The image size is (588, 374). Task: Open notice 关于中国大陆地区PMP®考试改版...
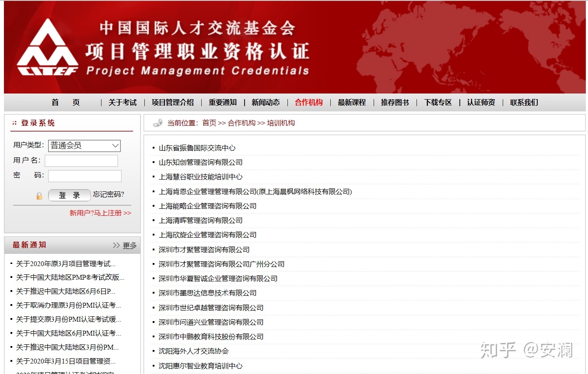click(x=70, y=277)
